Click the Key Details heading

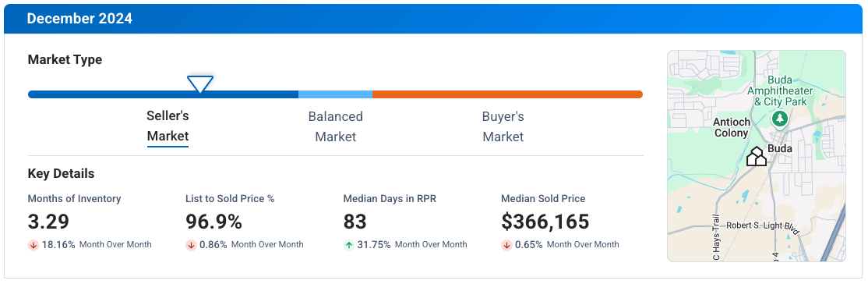(x=61, y=174)
